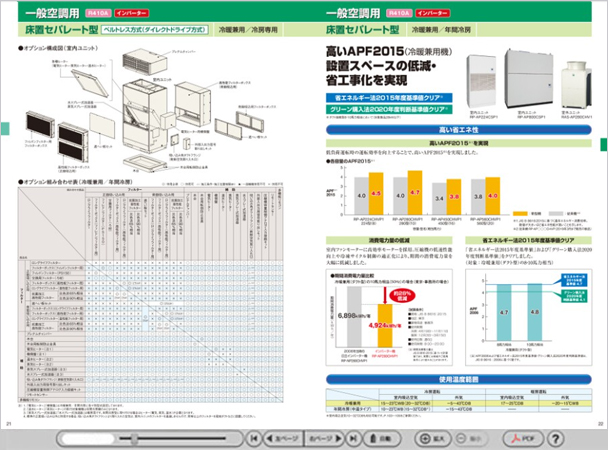
Task: Click the green page-turn tab on right edge
Action: coord(604,145)
